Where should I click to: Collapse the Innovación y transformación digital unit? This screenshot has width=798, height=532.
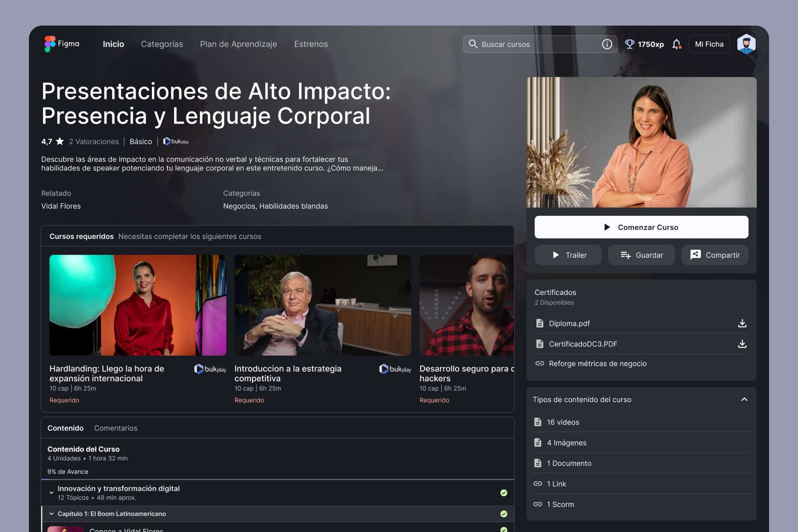pyautogui.click(x=51, y=493)
